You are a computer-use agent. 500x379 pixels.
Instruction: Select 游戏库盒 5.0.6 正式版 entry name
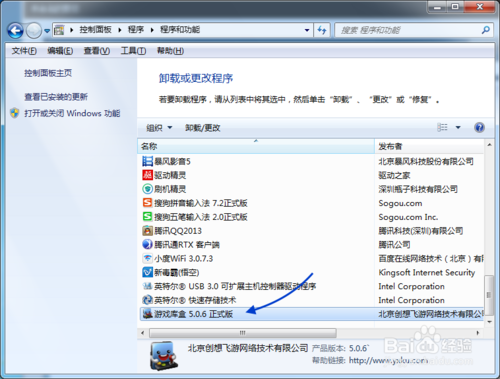pos(193,314)
